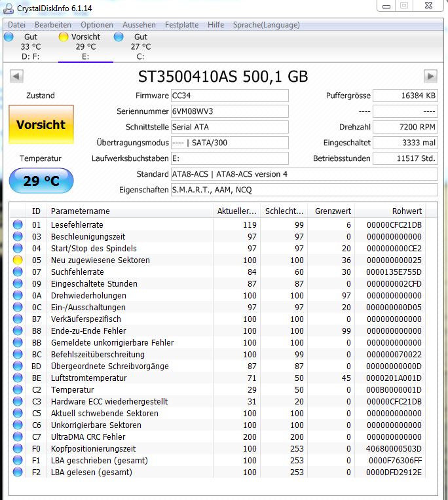
Task: Select the E: Vorsicht disk tab
Action: click(x=86, y=46)
